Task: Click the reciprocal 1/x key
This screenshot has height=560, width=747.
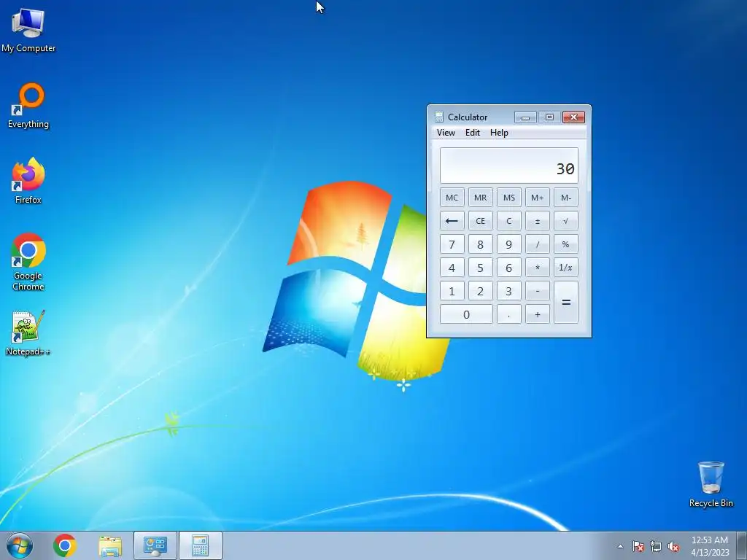Action: (x=566, y=268)
